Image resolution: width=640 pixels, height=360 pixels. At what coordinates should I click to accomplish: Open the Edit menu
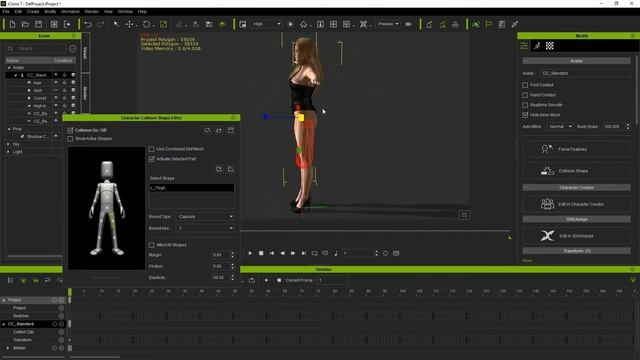(18, 11)
